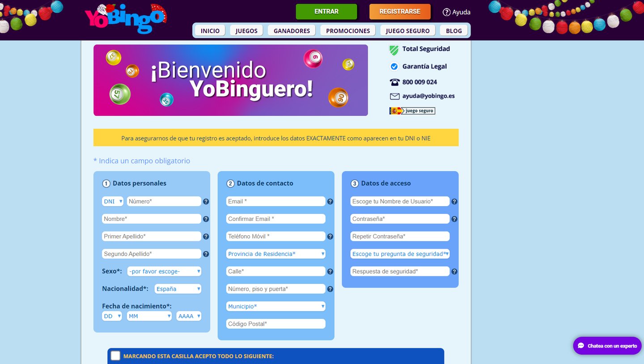Show help for the Calle field
The width and height of the screenshot is (644, 364).
330,271
